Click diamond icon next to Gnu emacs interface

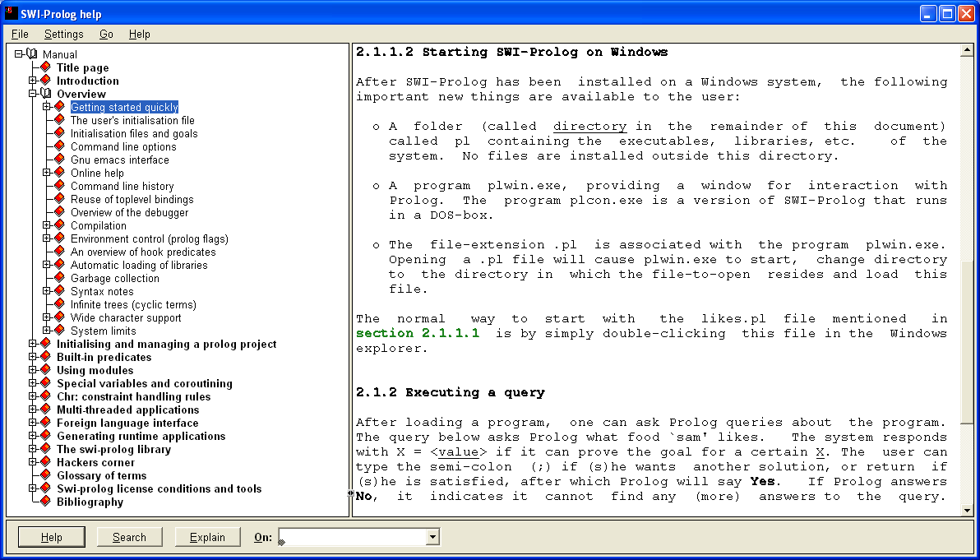(59, 159)
